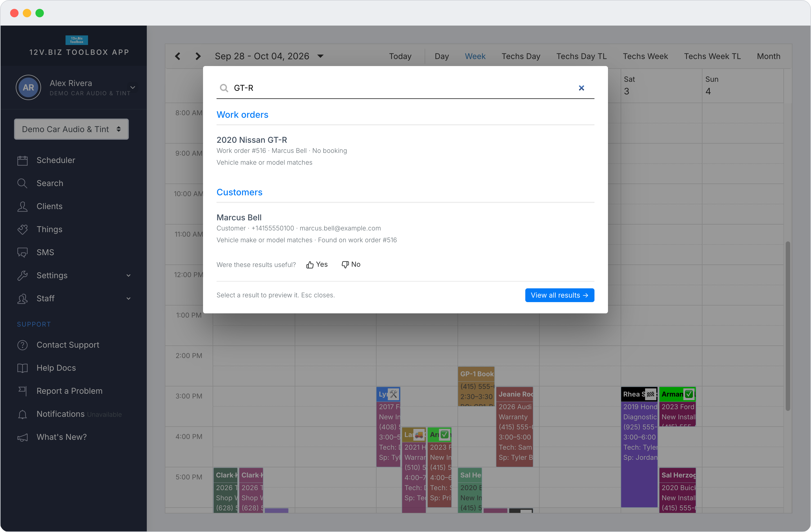The height and width of the screenshot is (532, 811).
Task: Click the magnifier icon in search dialog
Action: pos(224,88)
